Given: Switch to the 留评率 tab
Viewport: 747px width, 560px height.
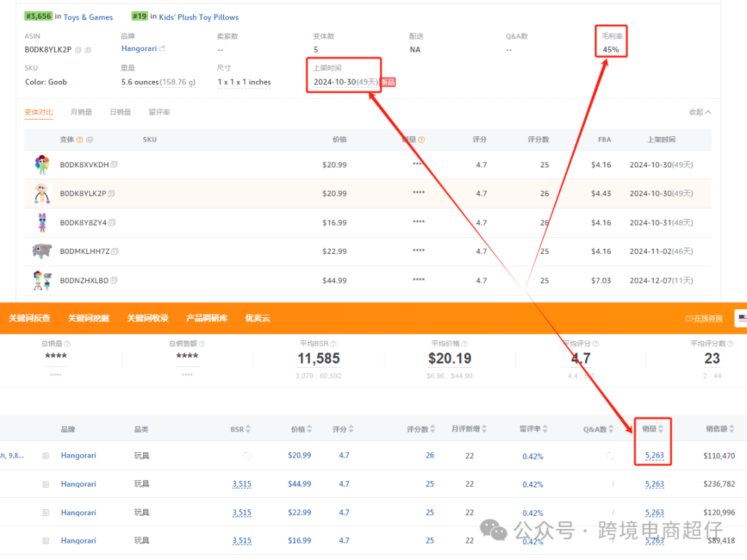Looking at the screenshot, I should point(159,113).
